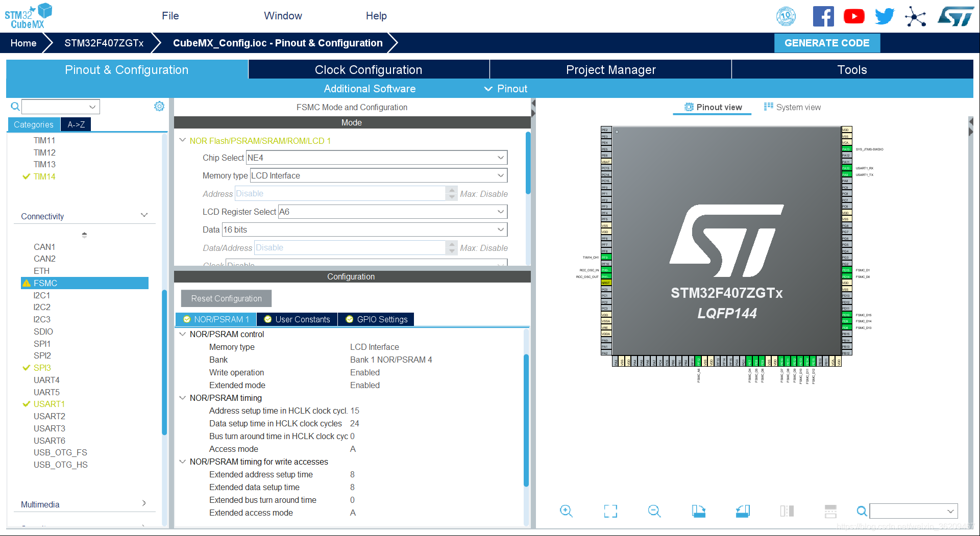
Task: Open the ST Twitter icon
Action: [885, 16]
